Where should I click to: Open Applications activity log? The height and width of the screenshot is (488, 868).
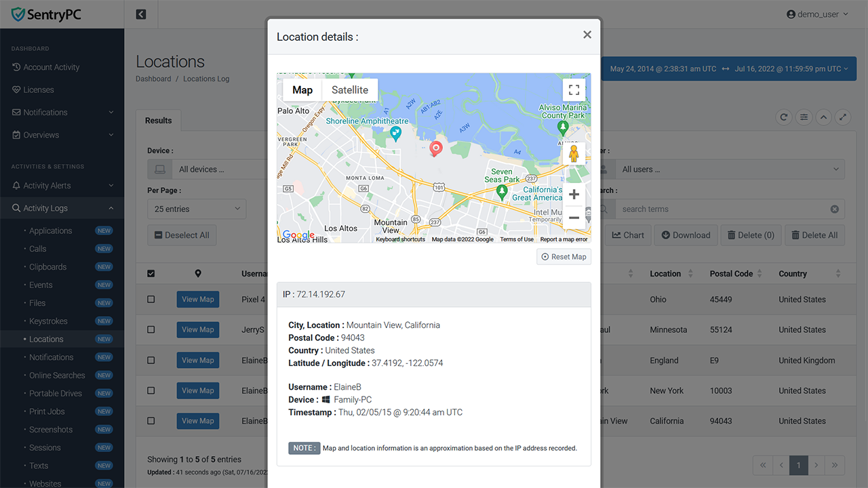[62, 230]
